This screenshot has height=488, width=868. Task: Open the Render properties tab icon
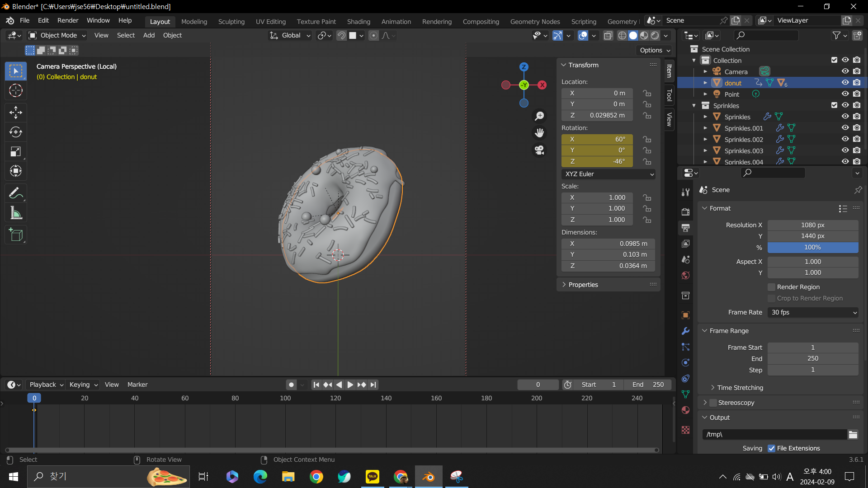tap(685, 211)
